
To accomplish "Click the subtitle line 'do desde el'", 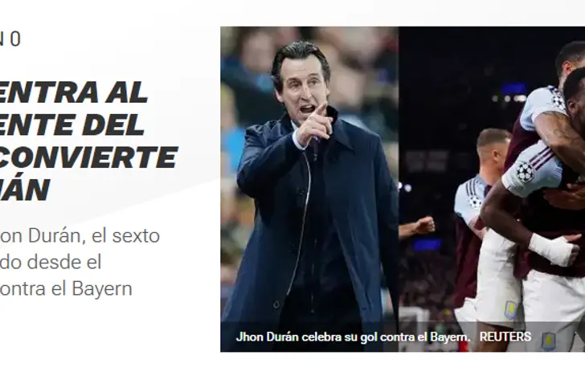I will (51, 262).
